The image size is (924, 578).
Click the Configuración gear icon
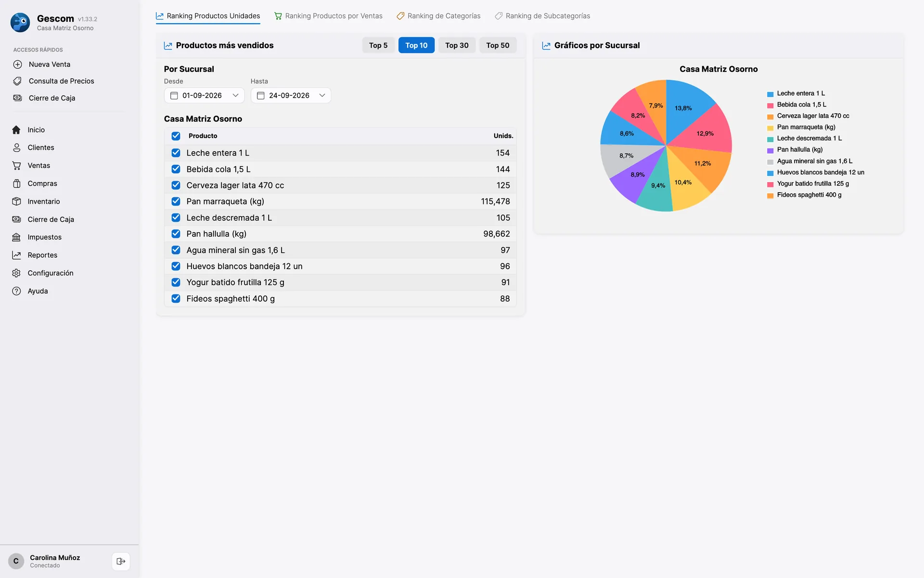pyautogui.click(x=16, y=273)
